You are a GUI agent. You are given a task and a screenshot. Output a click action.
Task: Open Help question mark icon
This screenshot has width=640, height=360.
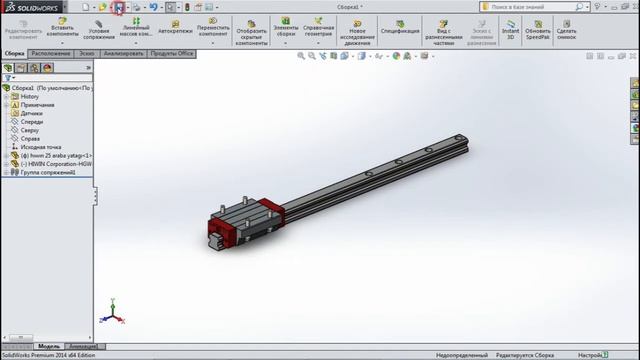click(x=597, y=7)
